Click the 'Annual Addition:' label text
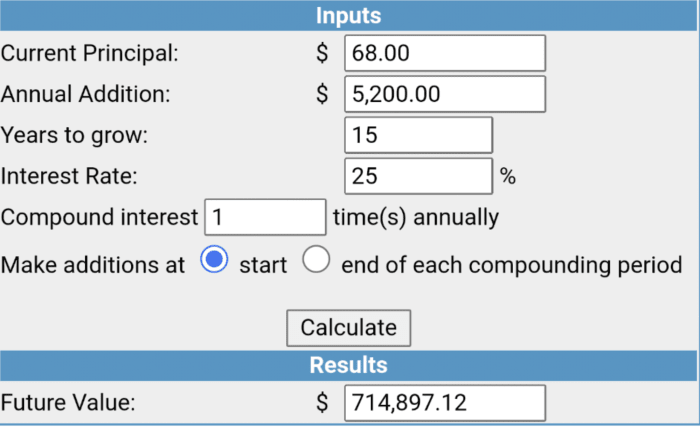Viewport: 700px width, 427px height. tap(85, 95)
